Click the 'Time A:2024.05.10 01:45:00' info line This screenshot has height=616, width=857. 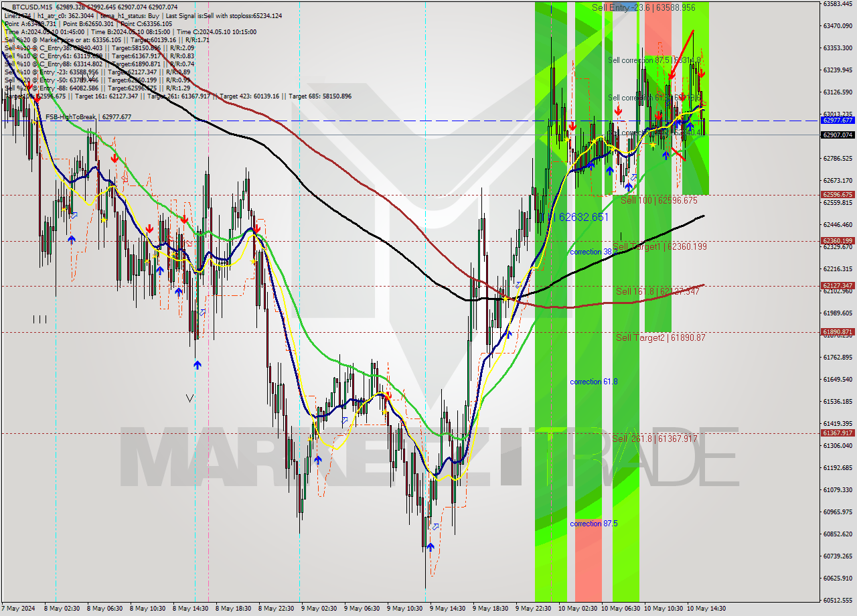pyautogui.click(x=131, y=32)
